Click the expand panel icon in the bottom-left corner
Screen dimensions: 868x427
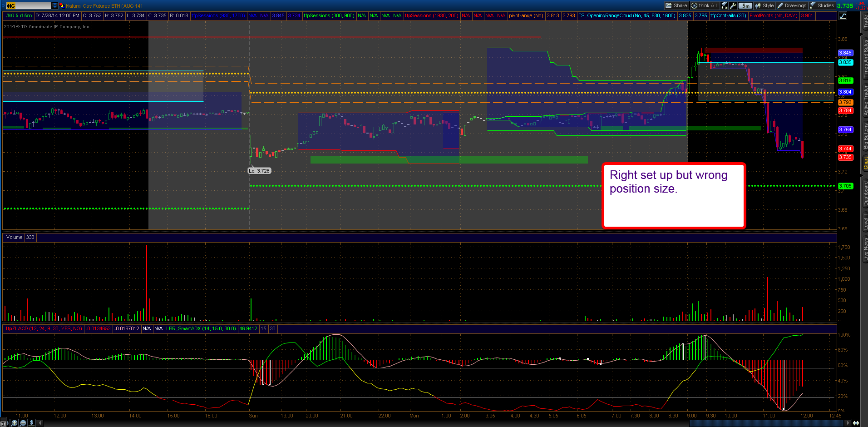(4, 423)
